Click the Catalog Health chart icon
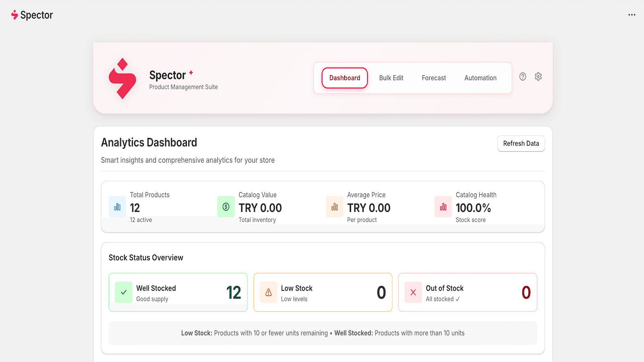The image size is (644, 362). 443,207
